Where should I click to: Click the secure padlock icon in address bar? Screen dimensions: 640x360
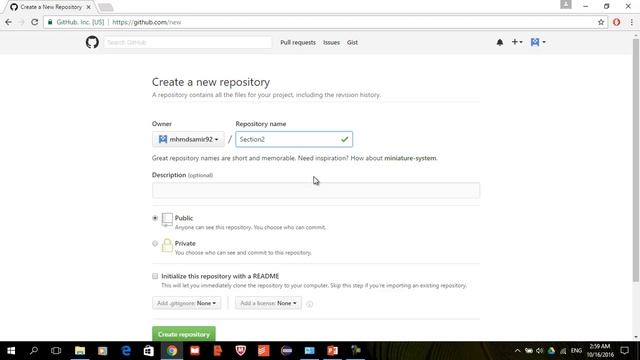(50, 22)
